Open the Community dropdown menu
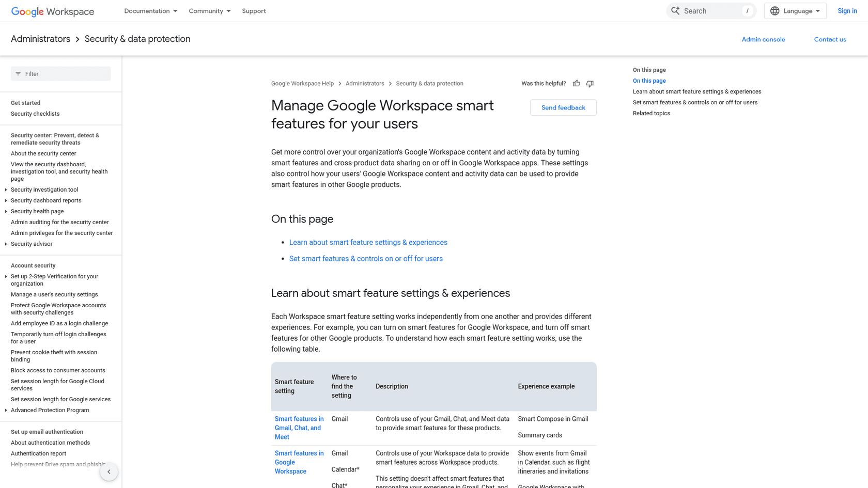This screenshot has height=488, width=868. pyautogui.click(x=210, y=11)
